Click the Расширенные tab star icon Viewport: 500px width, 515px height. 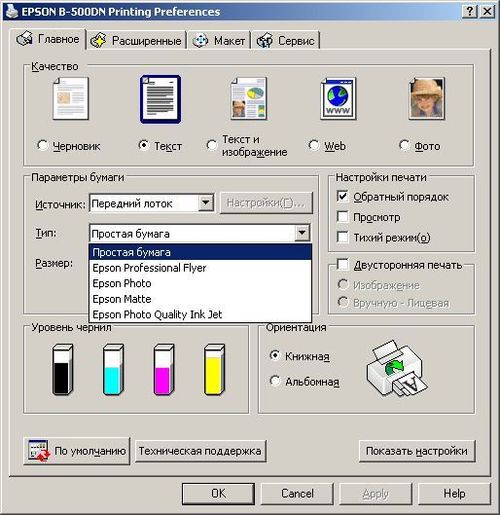click(x=99, y=41)
